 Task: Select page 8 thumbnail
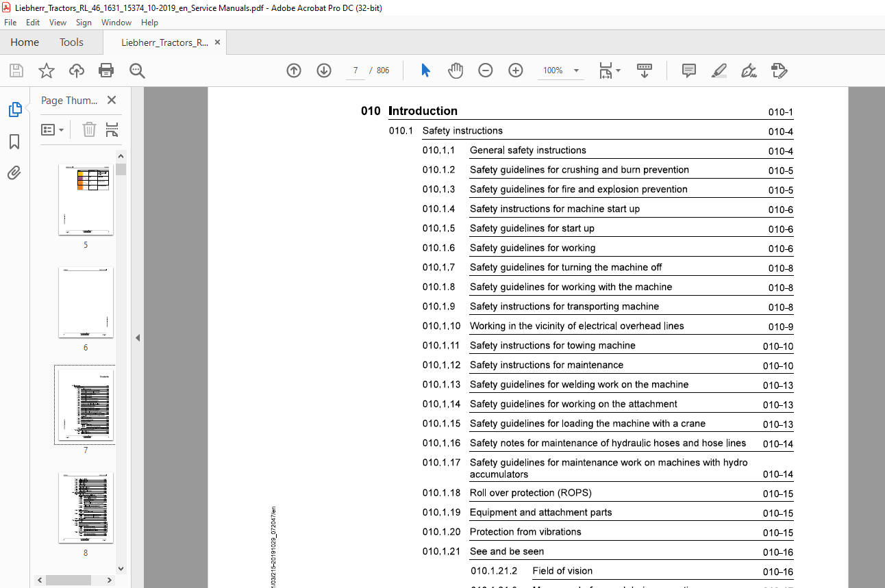click(x=86, y=508)
